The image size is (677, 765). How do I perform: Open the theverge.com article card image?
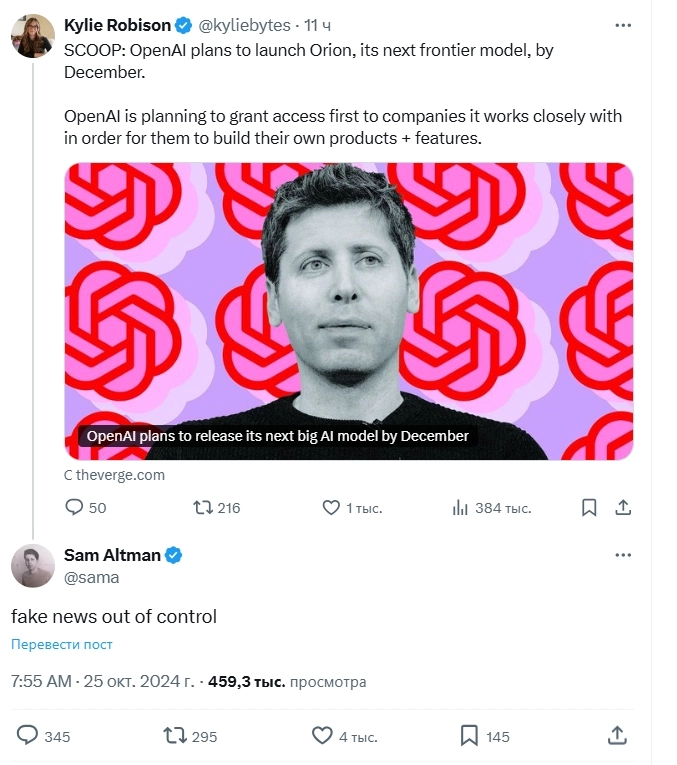click(x=349, y=310)
